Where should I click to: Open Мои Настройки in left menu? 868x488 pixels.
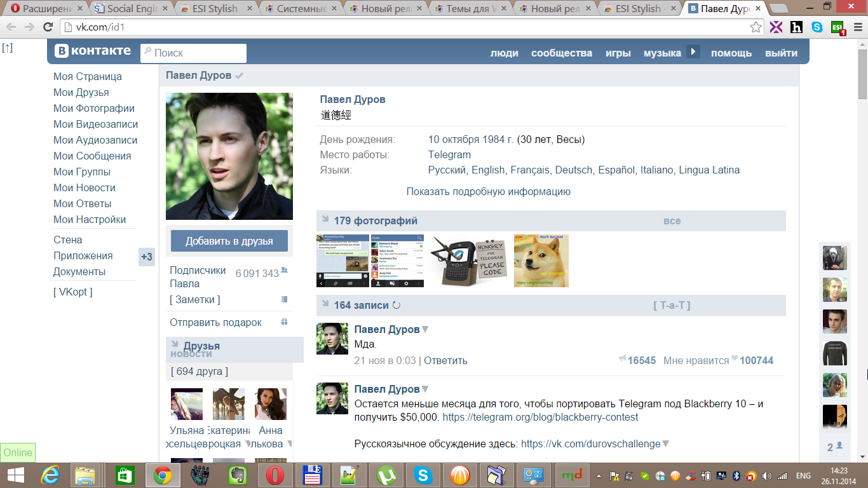point(90,219)
